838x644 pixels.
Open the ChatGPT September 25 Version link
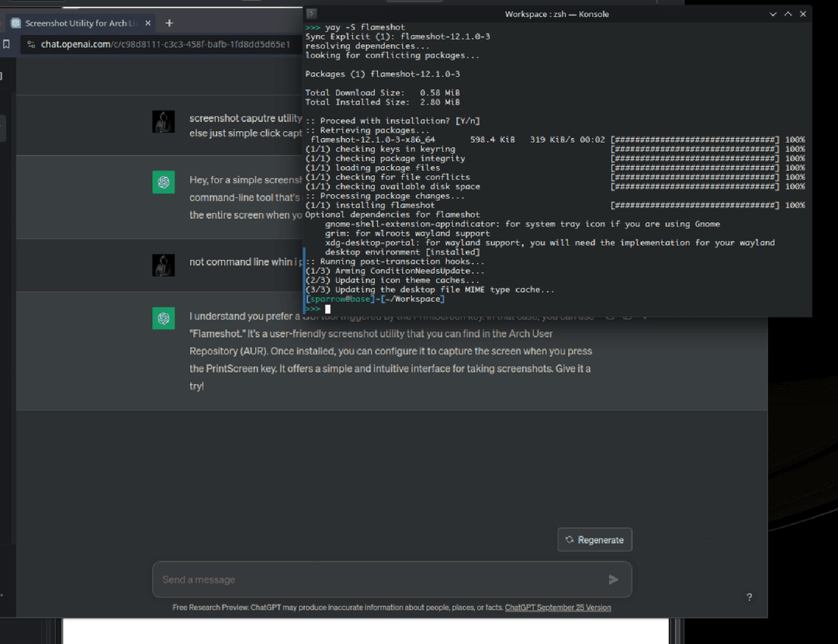click(557, 608)
